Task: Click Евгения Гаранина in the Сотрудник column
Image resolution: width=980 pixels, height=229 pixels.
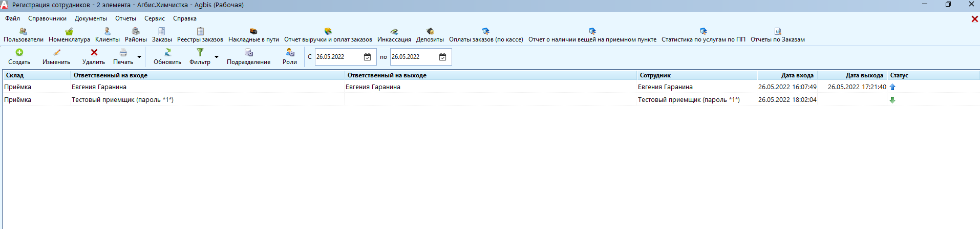Action: click(665, 87)
